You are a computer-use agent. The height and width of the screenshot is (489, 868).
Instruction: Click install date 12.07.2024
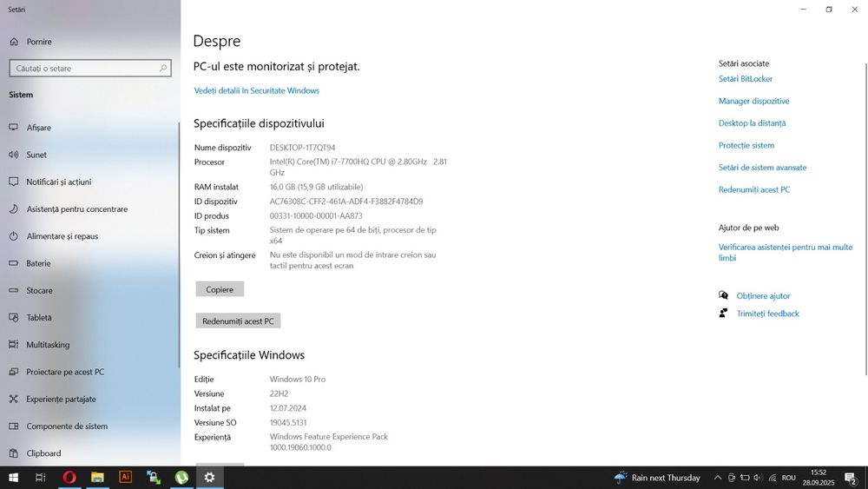[x=288, y=407]
